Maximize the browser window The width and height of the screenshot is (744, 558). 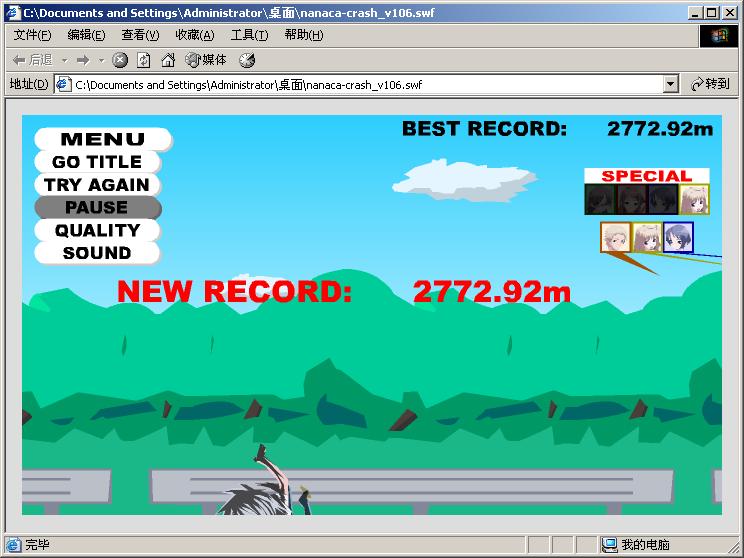712,13
